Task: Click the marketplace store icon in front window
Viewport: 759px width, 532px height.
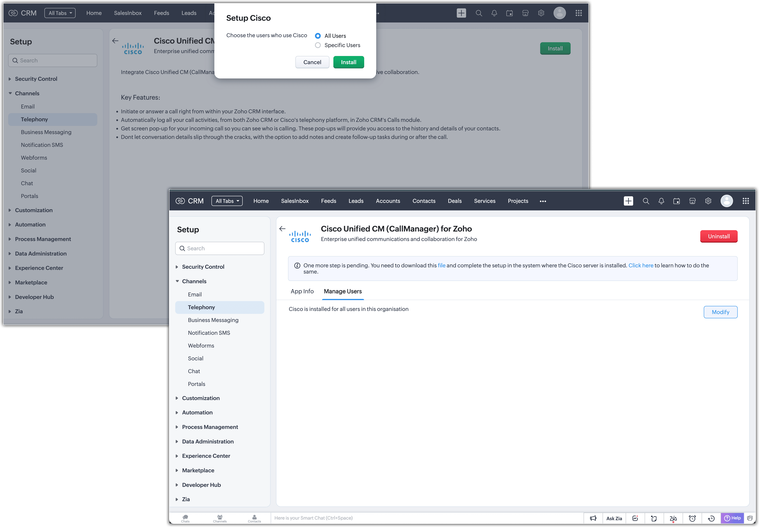Action: tap(693, 201)
